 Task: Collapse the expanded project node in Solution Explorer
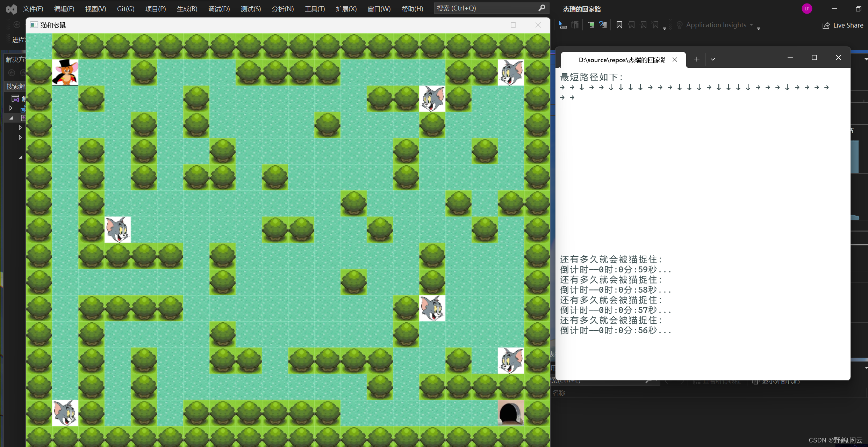(x=11, y=118)
